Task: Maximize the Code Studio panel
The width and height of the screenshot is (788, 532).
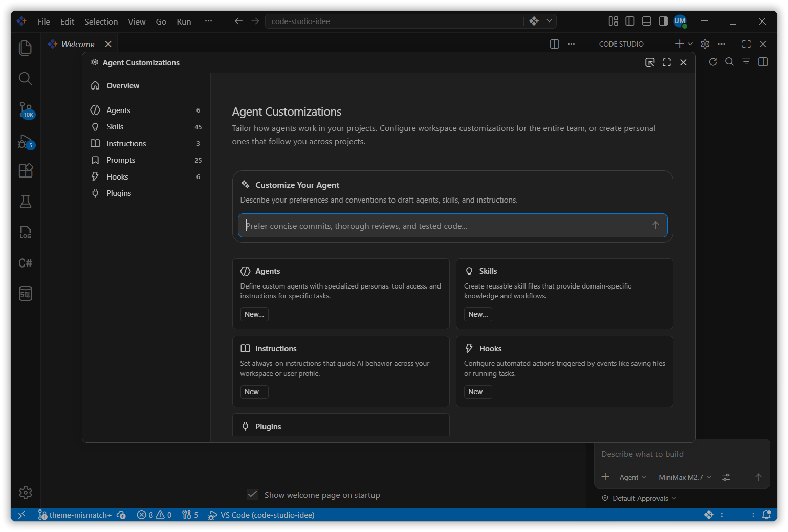Action: (747, 44)
